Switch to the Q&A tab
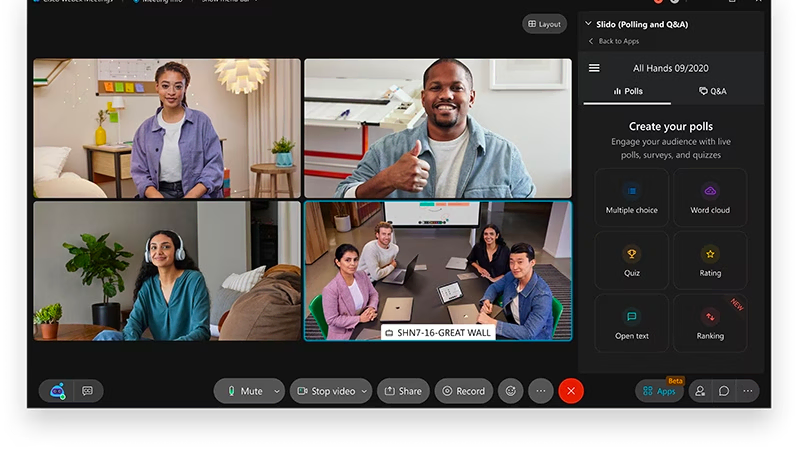The height and width of the screenshot is (450, 800). (713, 91)
